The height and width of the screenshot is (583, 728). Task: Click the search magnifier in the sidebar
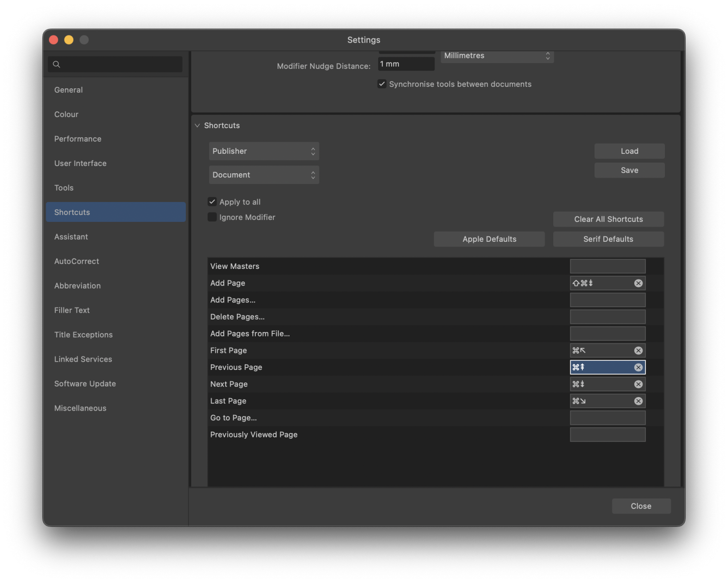[x=56, y=64]
